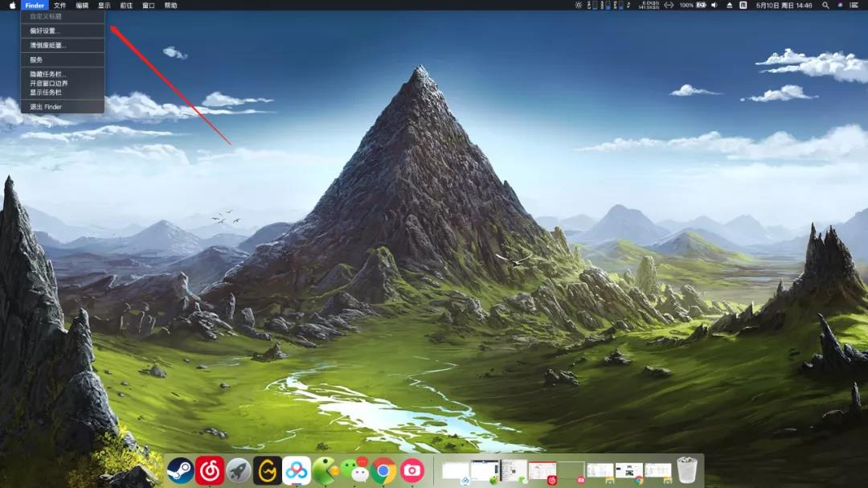Open the 编辑 menu
Viewport: 868px width, 488px height.
(82, 5)
